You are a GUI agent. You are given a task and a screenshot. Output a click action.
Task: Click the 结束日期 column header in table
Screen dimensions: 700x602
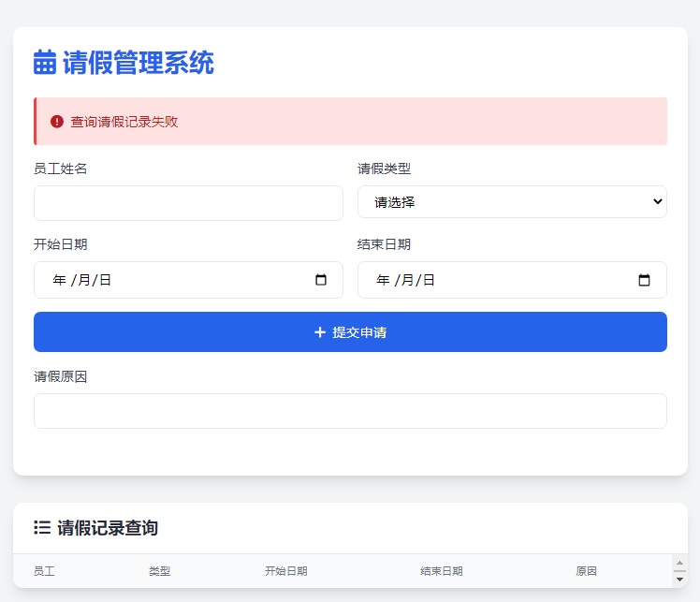pyautogui.click(x=441, y=571)
